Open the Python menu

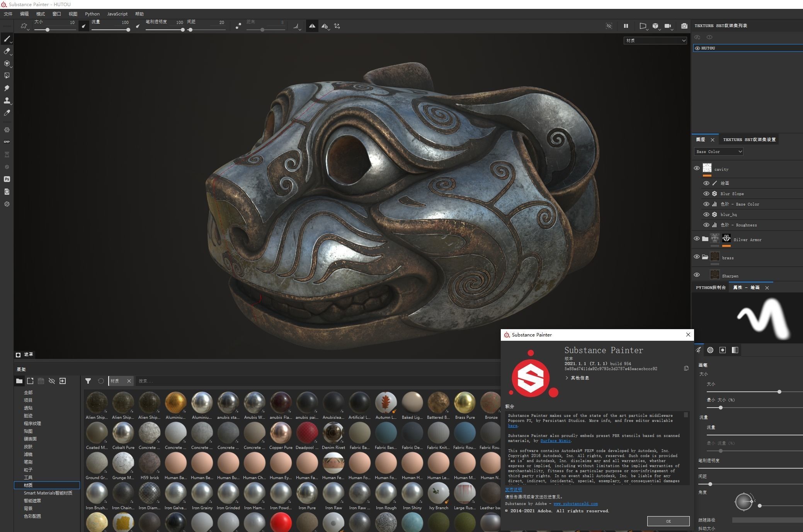click(x=92, y=14)
